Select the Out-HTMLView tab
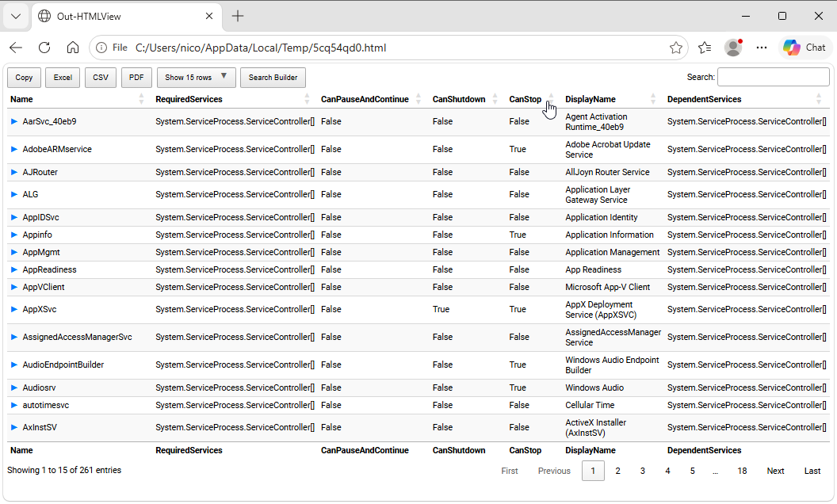This screenshot has height=504, width=837. (127, 16)
